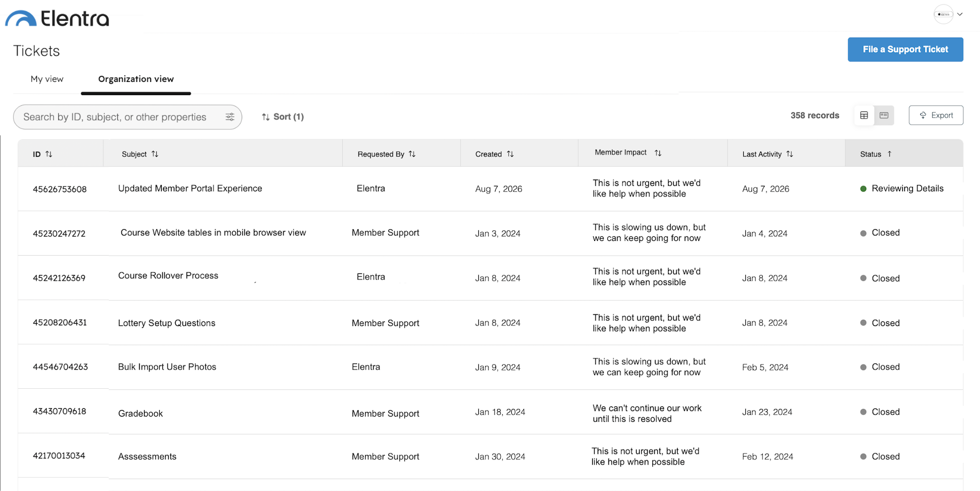
Task: Open the Sort (1) options
Action: click(283, 117)
